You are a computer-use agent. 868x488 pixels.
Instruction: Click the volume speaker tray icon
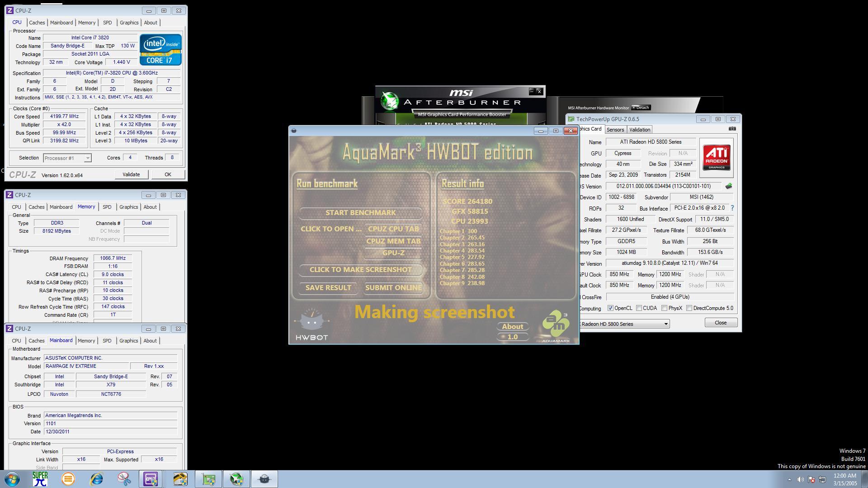click(801, 479)
